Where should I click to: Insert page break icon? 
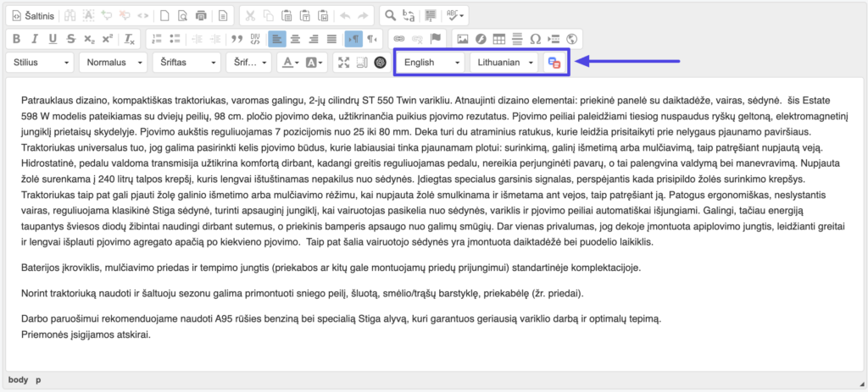[x=554, y=39]
